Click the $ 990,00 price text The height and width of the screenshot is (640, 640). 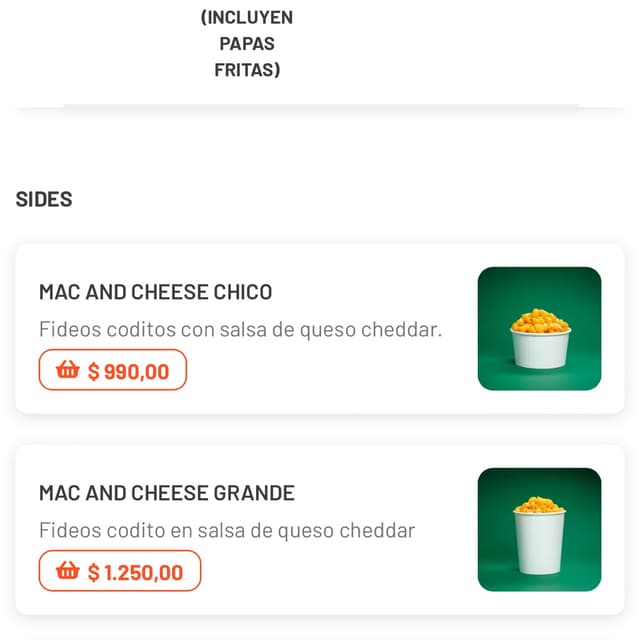click(x=128, y=371)
